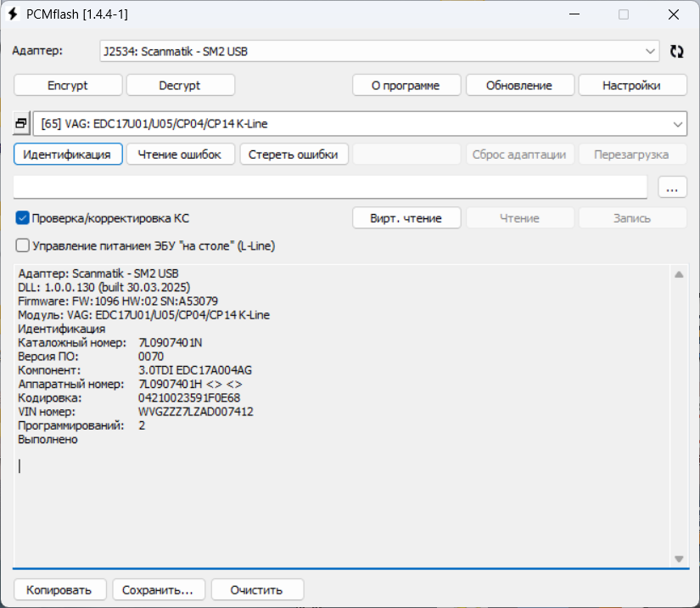This screenshot has width=700, height=608.
Task: Click the PCMflash lightning bolt icon
Action: click(x=13, y=14)
